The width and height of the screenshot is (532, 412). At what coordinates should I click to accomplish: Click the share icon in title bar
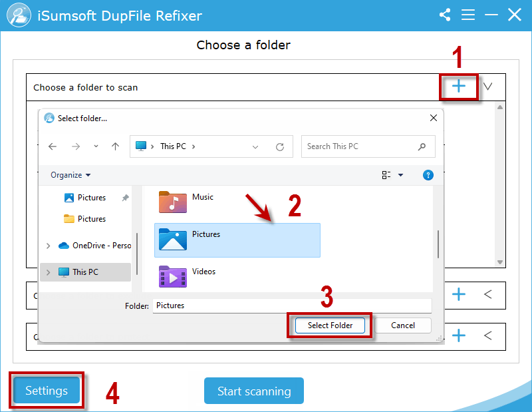click(x=445, y=15)
